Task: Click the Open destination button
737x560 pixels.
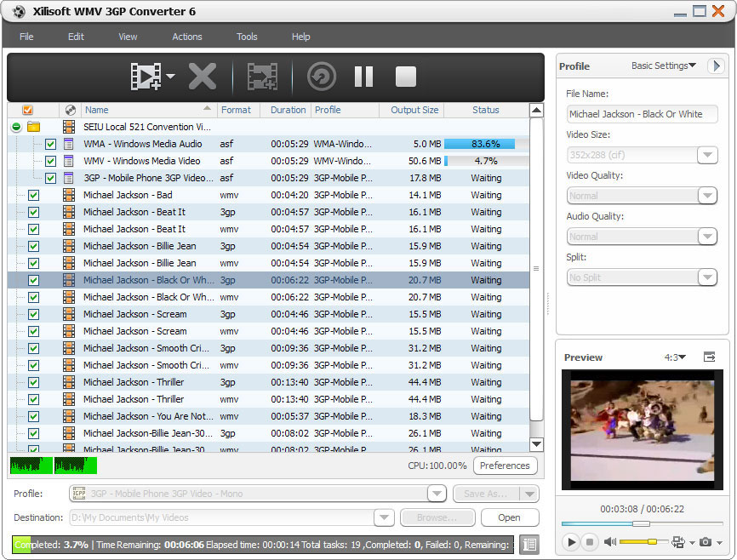Action: pyautogui.click(x=509, y=517)
